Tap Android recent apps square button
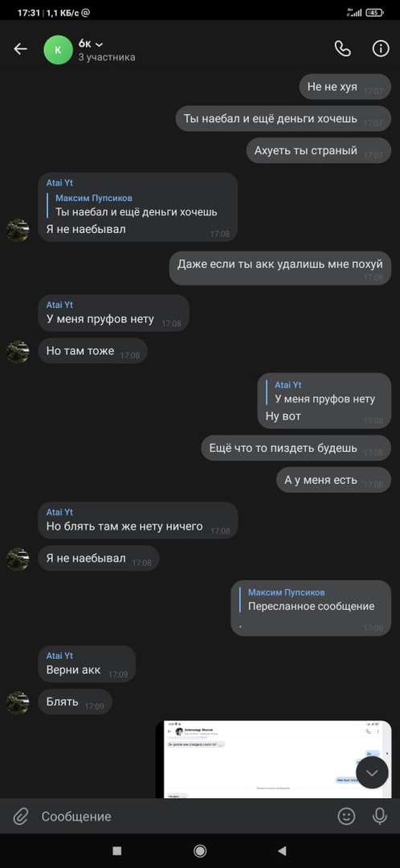Image resolution: width=400 pixels, height=868 pixels. pyautogui.click(x=116, y=850)
